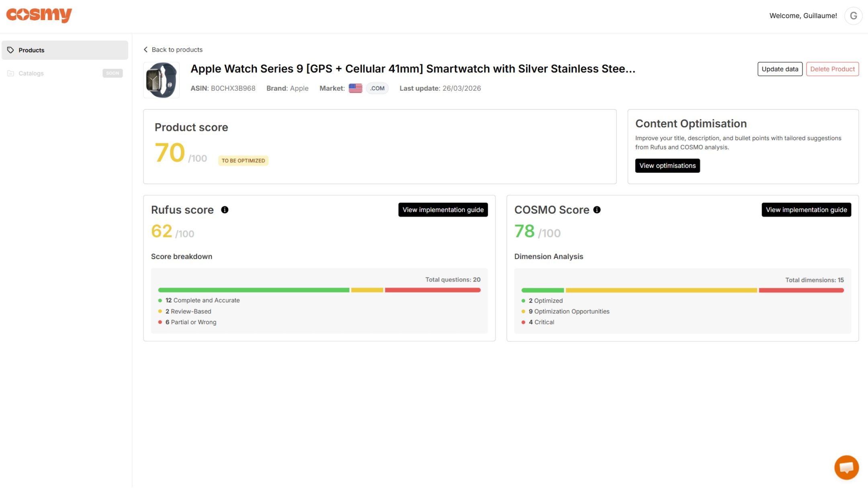The image size is (868, 488).
Task: Click the red segment of Rufus breakdown bar
Action: tap(432, 290)
